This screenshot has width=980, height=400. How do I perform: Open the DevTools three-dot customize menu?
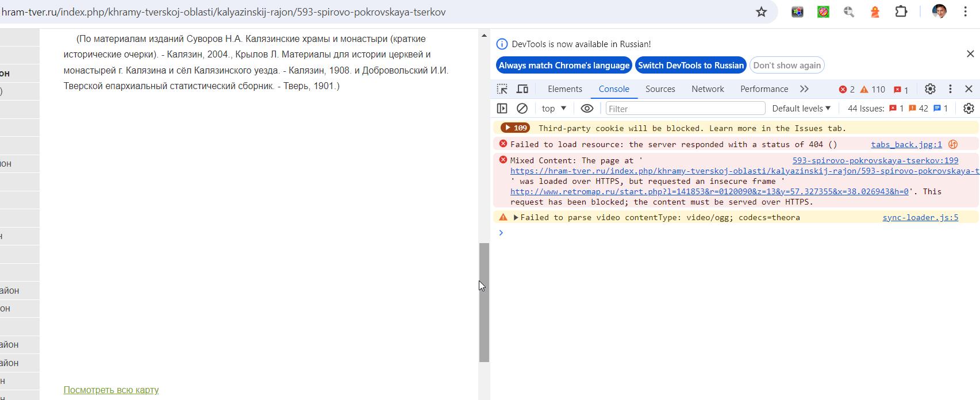[950, 89]
